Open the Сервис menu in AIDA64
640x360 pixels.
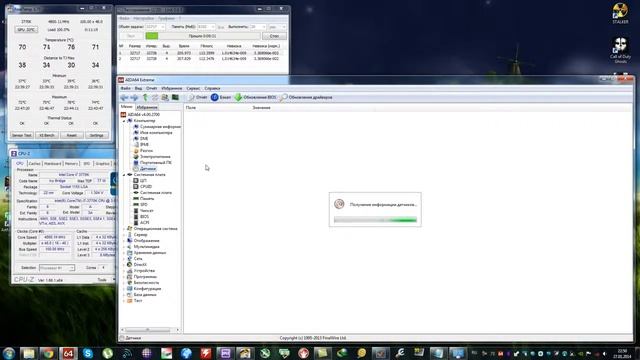193,88
